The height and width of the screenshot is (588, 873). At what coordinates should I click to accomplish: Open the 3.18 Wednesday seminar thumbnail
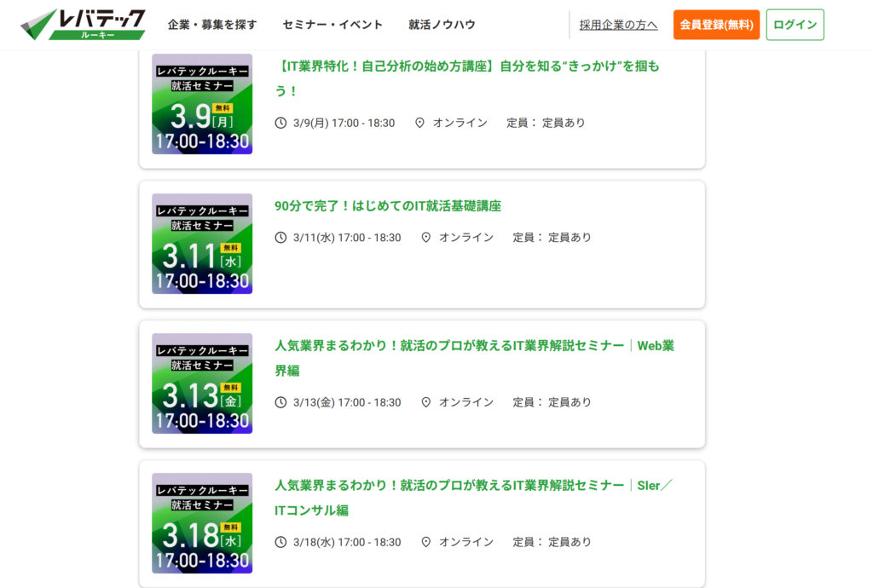[202, 523]
